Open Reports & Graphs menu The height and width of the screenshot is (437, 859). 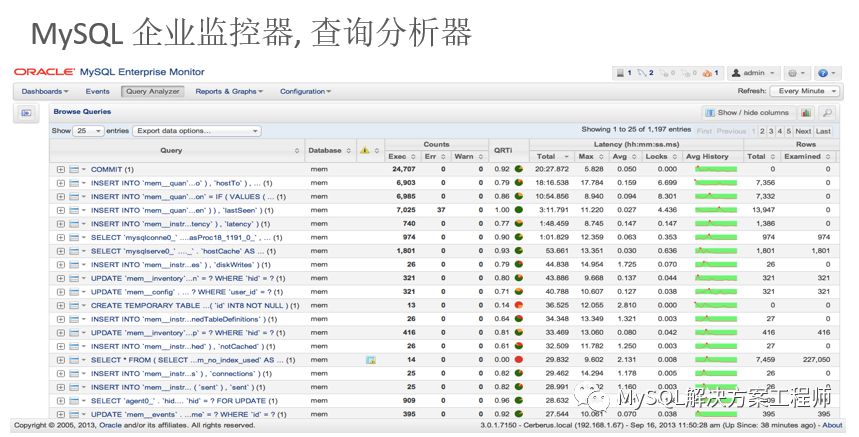point(229,91)
